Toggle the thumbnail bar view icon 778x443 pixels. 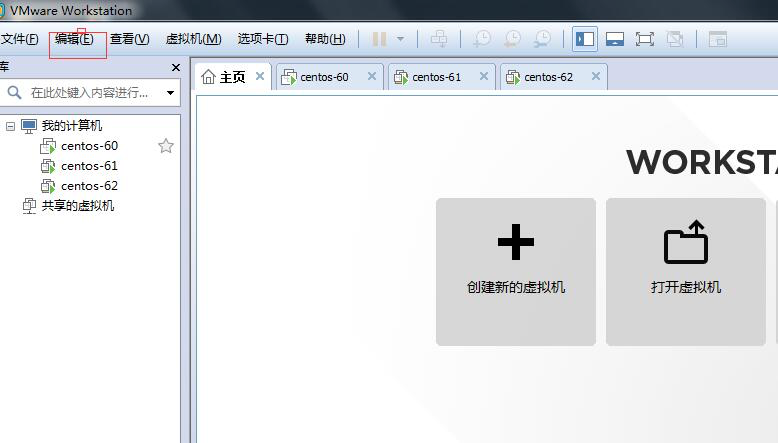point(615,39)
